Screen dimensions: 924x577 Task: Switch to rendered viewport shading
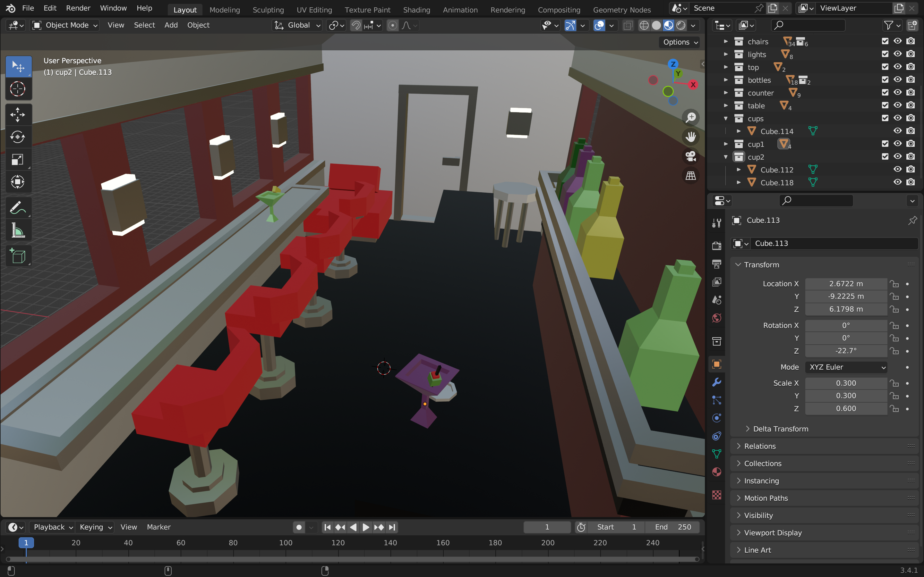[681, 26]
